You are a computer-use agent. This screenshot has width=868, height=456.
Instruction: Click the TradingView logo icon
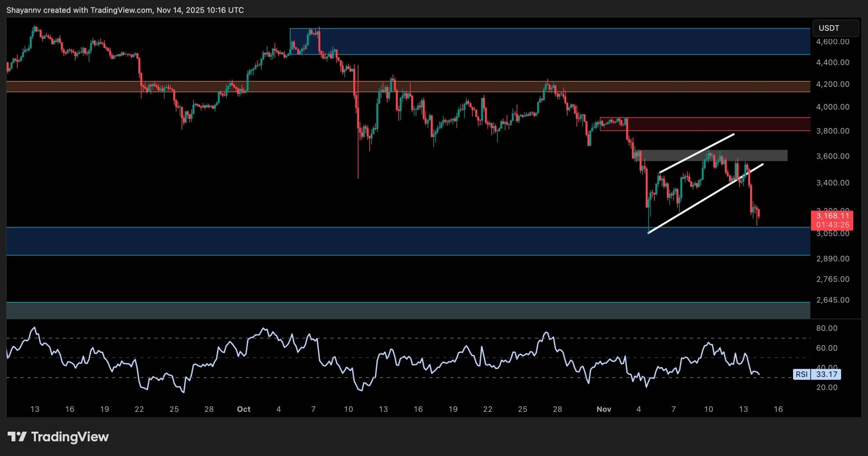[x=17, y=436]
